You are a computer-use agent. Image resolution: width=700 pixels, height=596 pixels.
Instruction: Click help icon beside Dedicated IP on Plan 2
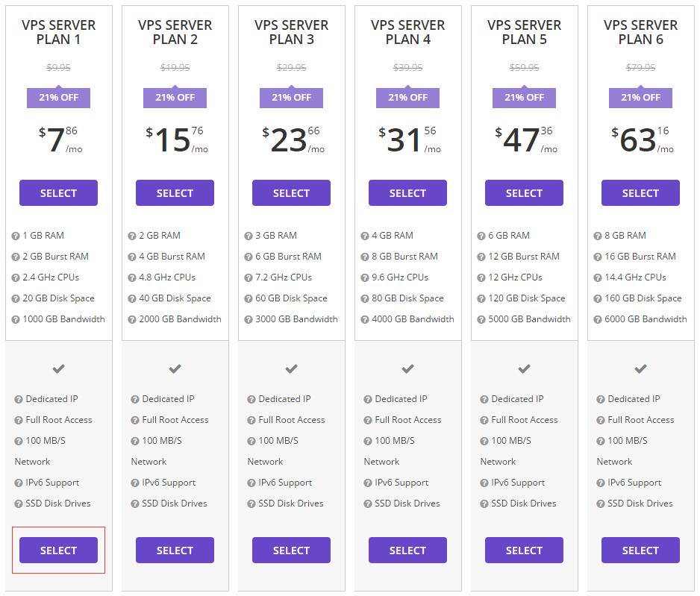(x=133, y=398)
